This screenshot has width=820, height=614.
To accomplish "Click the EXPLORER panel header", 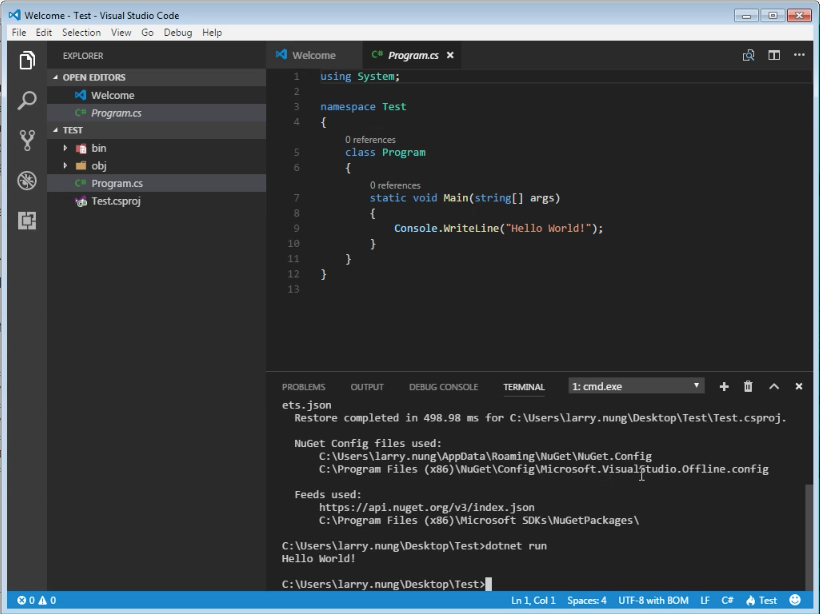I will coord(83,55).
